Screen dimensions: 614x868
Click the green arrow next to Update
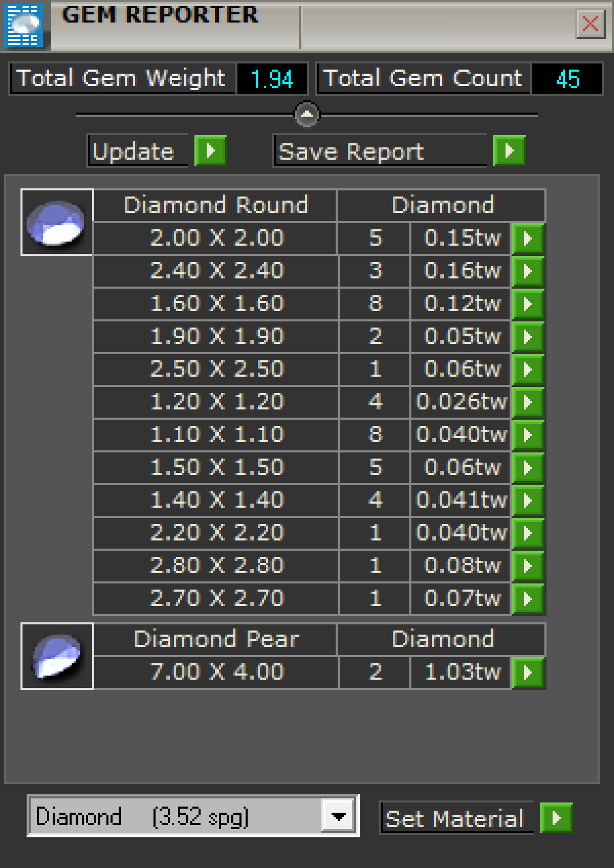coord(210,151)
